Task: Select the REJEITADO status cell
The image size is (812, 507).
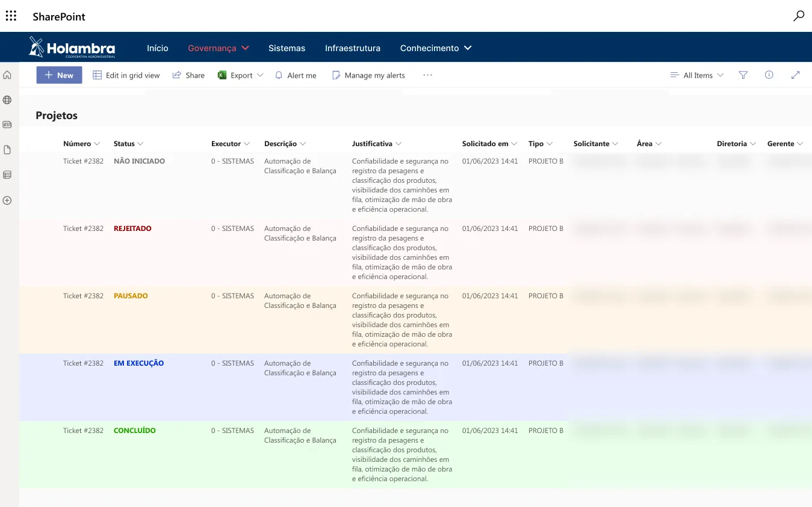Action: 132,229
